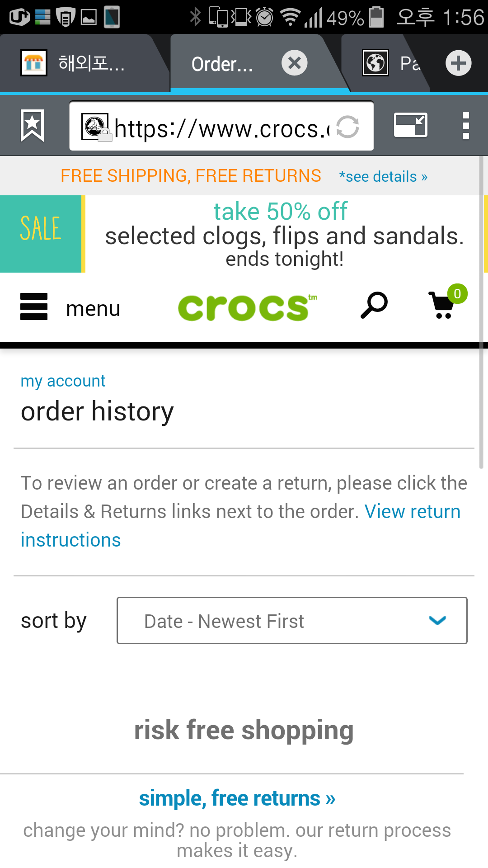Open the my account link
The image size is (488, 868).
[63, 381]
